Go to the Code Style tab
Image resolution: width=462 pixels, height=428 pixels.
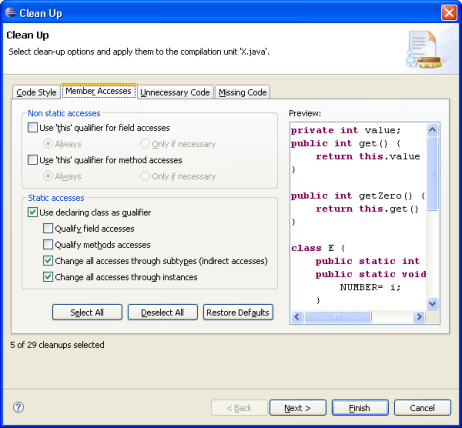[x=36, y=92]
